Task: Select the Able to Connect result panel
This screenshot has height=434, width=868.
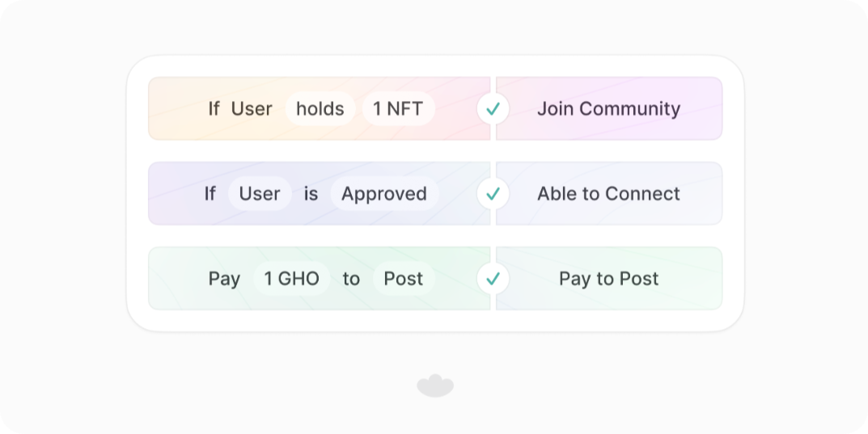Action: [x=609, y=194]
